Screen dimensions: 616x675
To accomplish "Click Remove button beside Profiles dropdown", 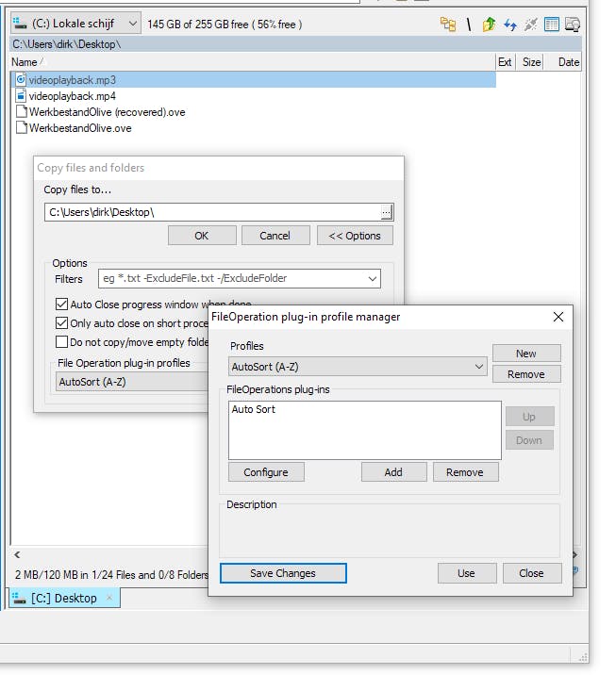I will tap(526, 374).
